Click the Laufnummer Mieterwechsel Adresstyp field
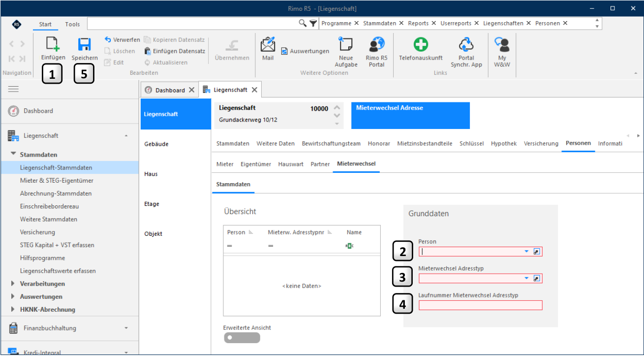The width and height of the screenshot is (644, 356). 480,305
